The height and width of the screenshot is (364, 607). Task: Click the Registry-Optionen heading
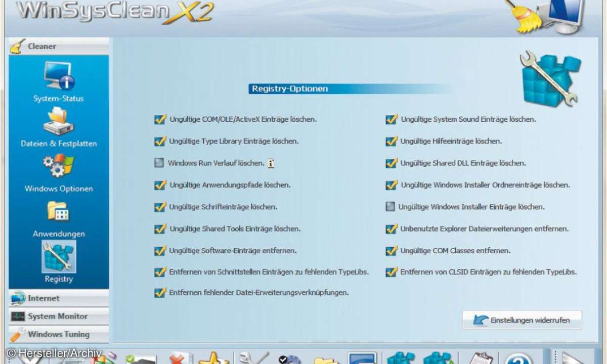point(290,89)
